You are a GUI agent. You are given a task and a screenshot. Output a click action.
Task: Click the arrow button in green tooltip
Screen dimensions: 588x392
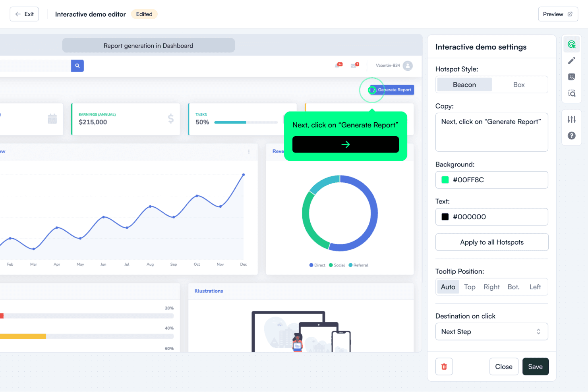[x=345, y=145]
